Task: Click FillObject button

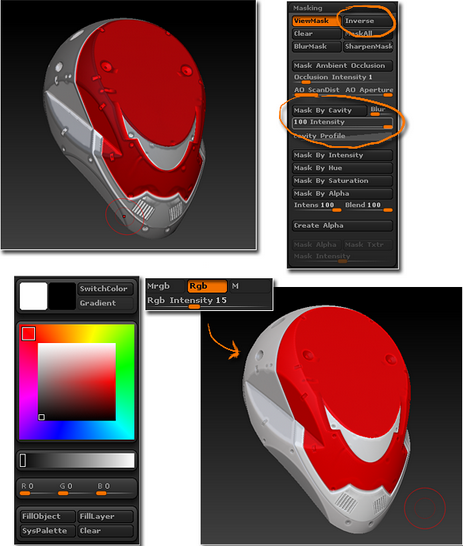Action: (47, 516)
